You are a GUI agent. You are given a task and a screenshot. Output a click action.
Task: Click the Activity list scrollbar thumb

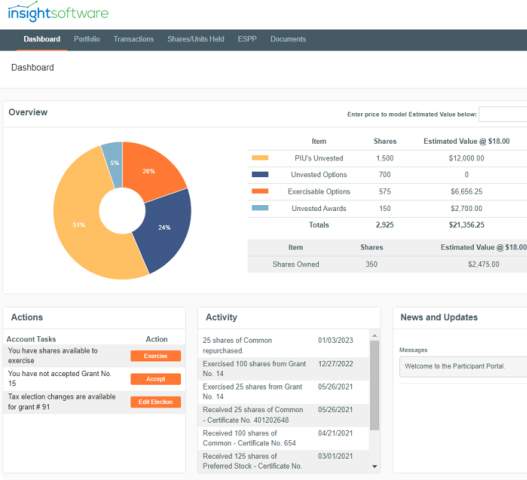pyautogui.click(x=374, y=385)
